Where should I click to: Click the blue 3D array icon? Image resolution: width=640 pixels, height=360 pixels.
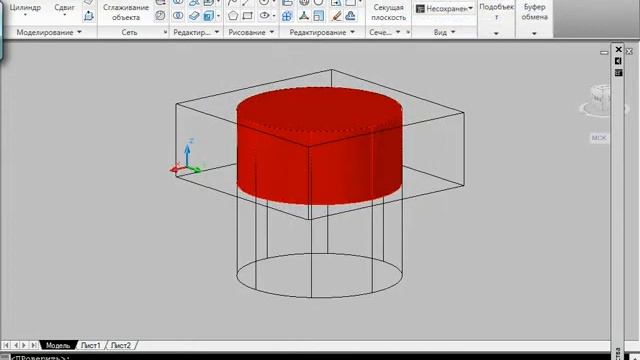coord(287,16)
